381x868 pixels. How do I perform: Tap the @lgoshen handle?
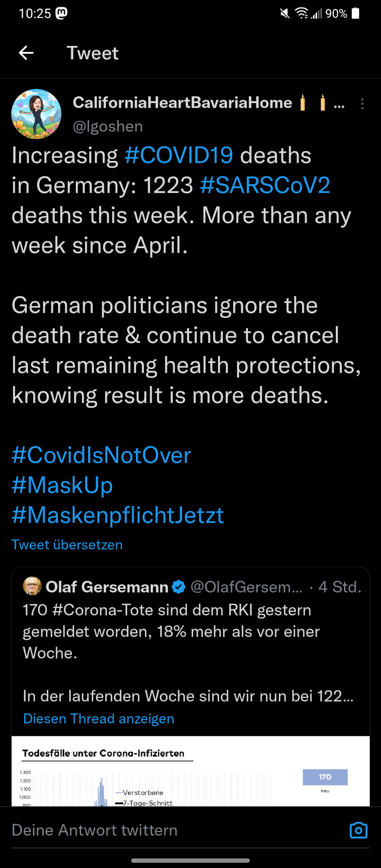click(108, 127)
